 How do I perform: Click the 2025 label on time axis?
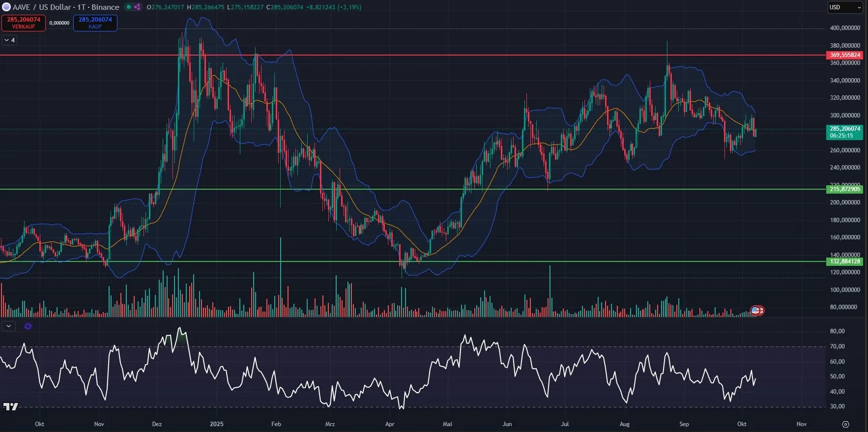[216, 424]
